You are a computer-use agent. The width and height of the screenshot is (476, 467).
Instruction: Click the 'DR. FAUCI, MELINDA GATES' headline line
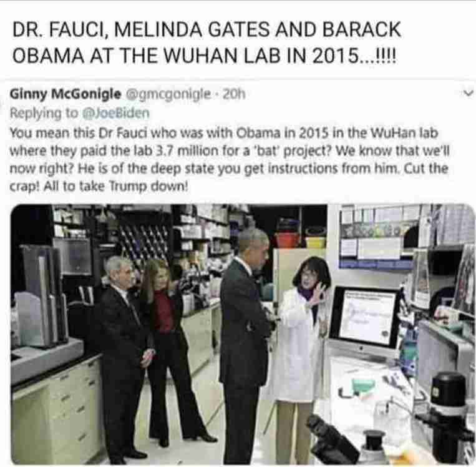pos(206,29)
